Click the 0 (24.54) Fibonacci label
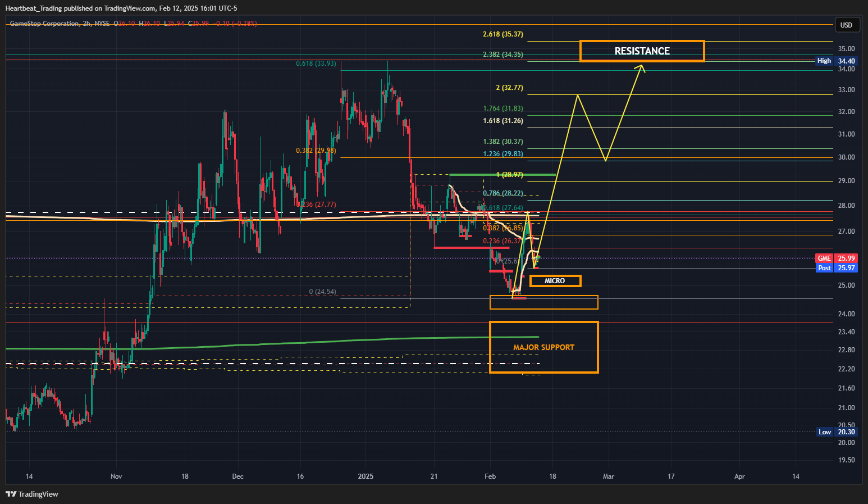Image resolution: width=868 pixels, height=504 pixels. tap(323, 292)
